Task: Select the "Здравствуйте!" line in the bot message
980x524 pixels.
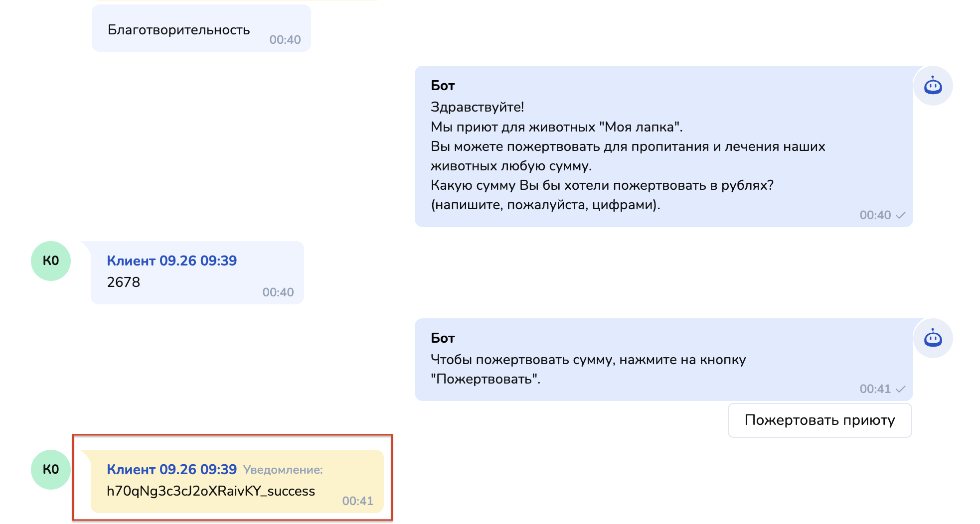Action: point(477,107)
